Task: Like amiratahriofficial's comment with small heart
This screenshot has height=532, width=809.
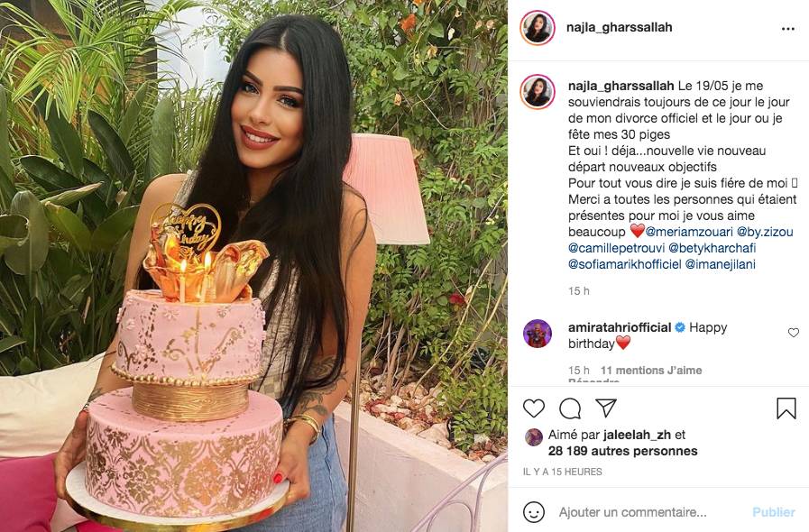Action: click(x=794, y=333)
